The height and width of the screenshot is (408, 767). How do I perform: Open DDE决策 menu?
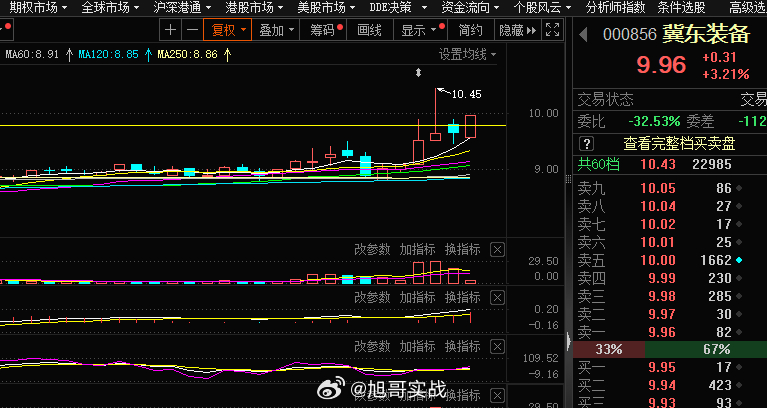[398, 7]
